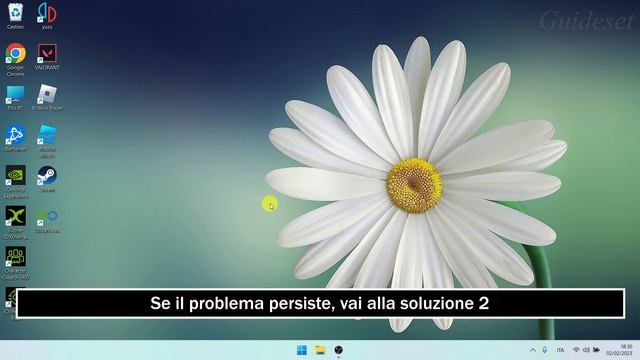Open the Google Chrome desktop shortcut
This screenshot has width=640, height=360.
16,60
